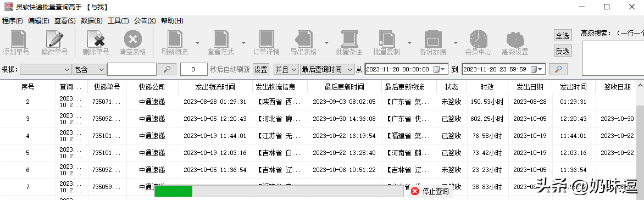Click the 删除单号 icon
The width and height of the screenshot is (644, 200).
click(96, 39)
